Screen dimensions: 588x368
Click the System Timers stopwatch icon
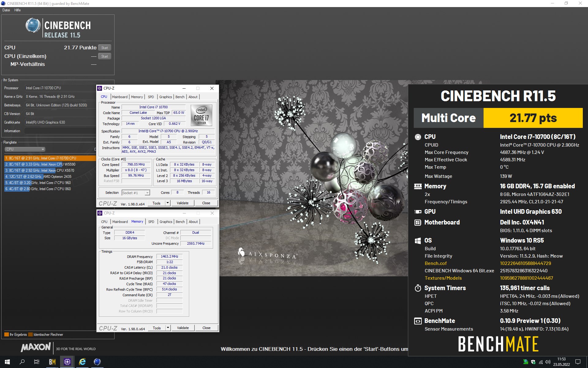pyautogui.click(x=418, y=288)
